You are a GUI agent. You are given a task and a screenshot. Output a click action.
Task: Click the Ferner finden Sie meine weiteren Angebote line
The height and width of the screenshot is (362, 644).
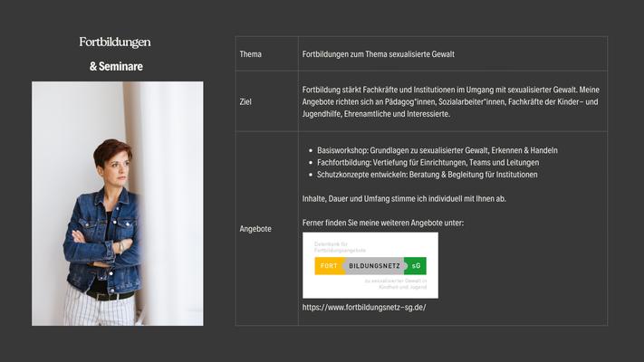coord(383,223)
